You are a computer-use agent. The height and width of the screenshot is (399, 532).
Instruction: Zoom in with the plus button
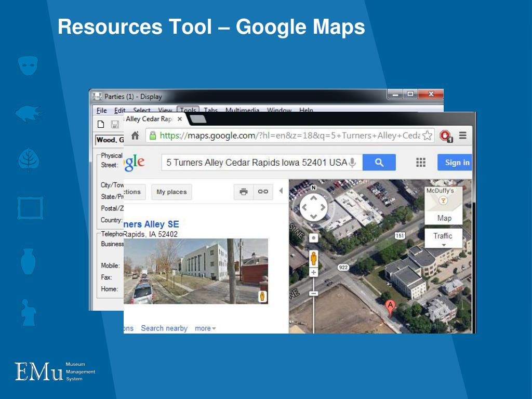tap(313, 272)
